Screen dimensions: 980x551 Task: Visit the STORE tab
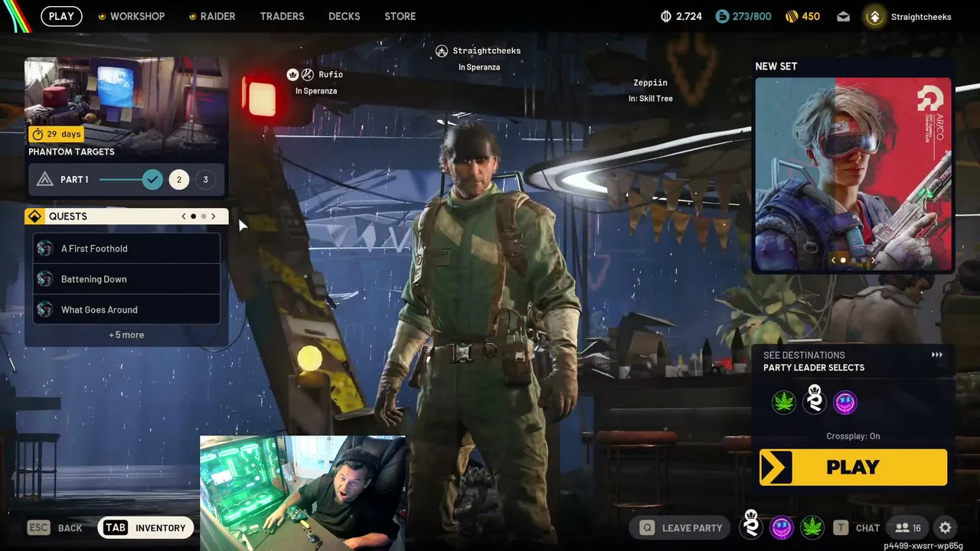point(400,16)
